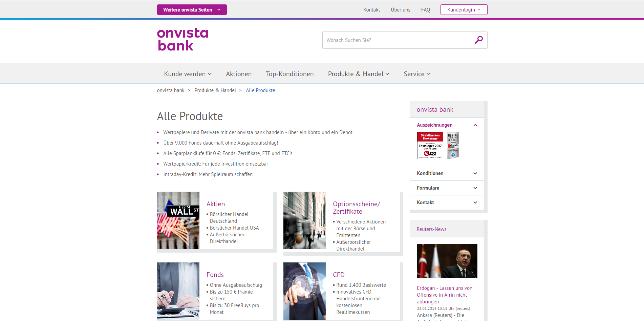The width and height of the screenshot is (644, 321).
Task: Open the Fonds product heading
Action: point(215,275)
